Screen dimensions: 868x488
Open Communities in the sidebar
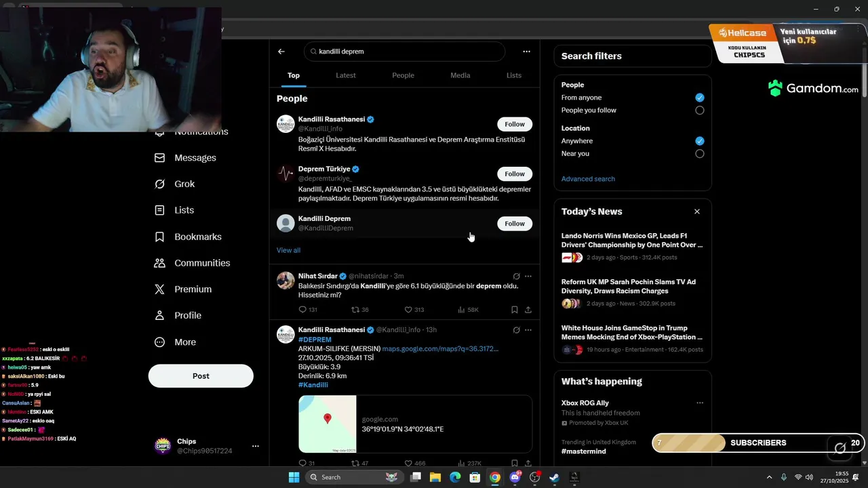[x=192, y=263]
